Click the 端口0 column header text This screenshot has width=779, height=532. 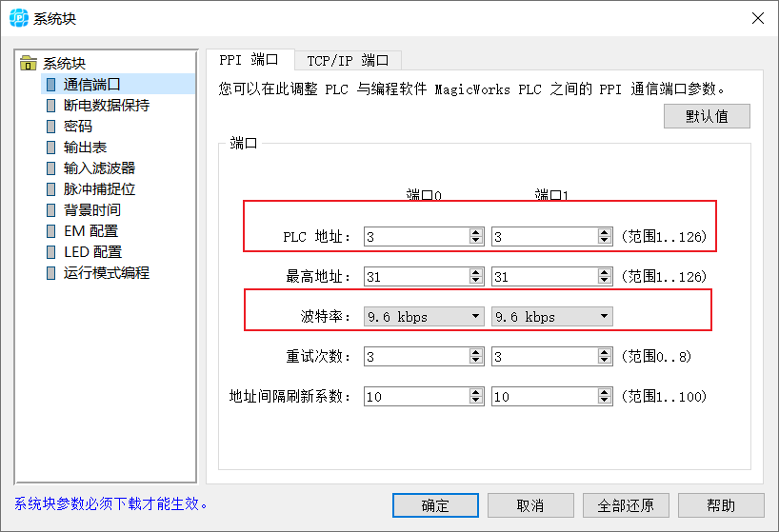424,194
